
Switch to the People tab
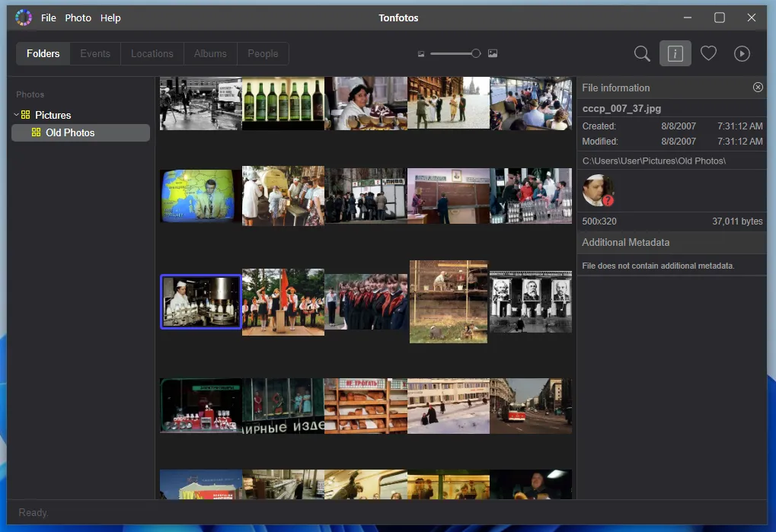point(263,53)
